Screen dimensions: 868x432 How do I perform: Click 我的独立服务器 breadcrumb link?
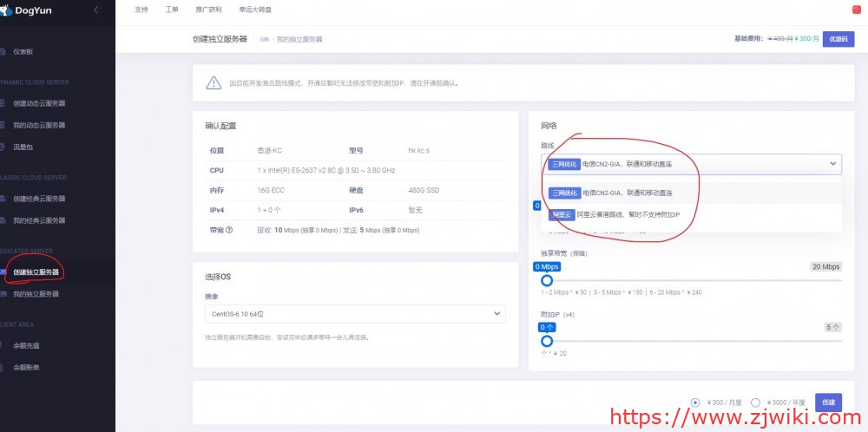point(299,39)
